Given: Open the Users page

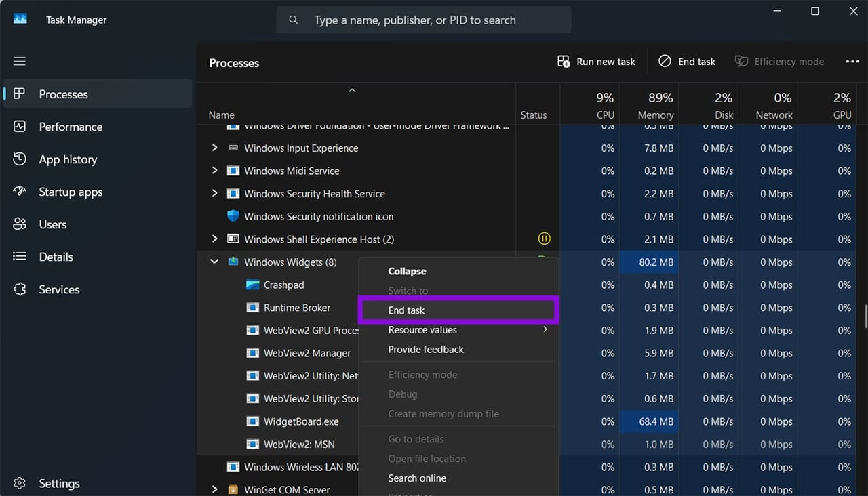Looking at the screenshot, I should pos(98,224).
